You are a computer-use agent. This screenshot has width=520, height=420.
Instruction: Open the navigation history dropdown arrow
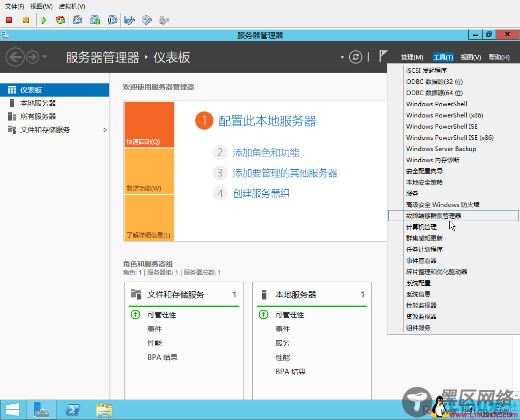pos(44,57)
